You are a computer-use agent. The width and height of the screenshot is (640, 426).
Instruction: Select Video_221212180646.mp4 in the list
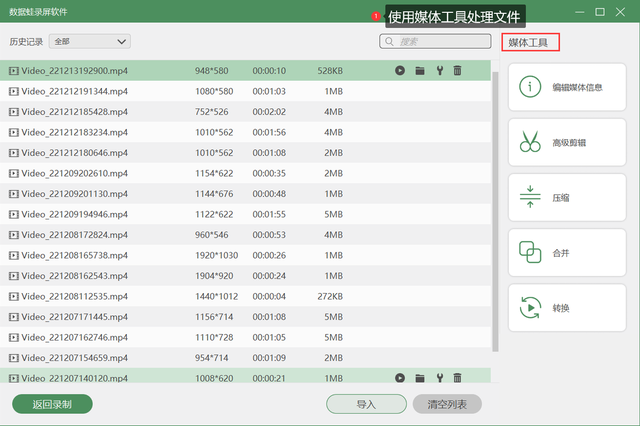pyautogui.click(x=245, y=153)
